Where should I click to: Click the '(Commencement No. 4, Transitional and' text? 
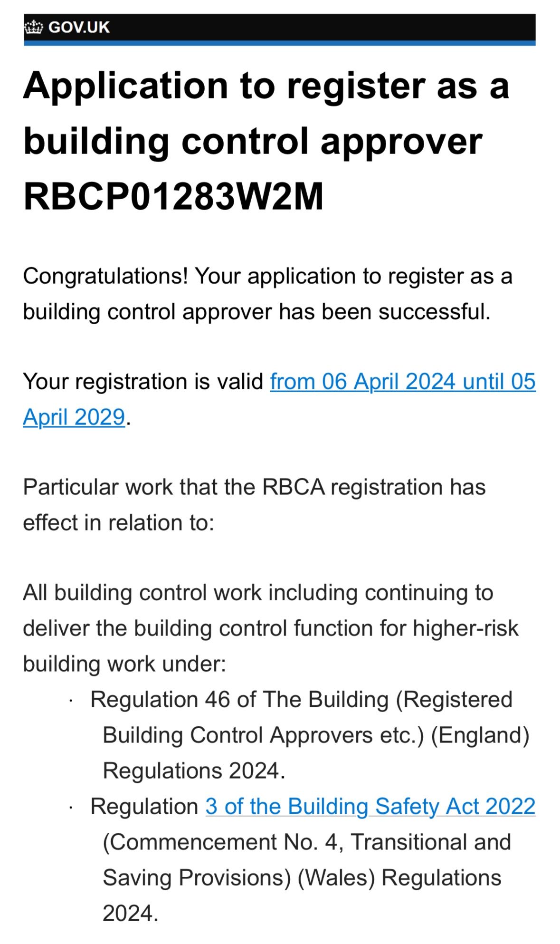click(x=307, y=842)
